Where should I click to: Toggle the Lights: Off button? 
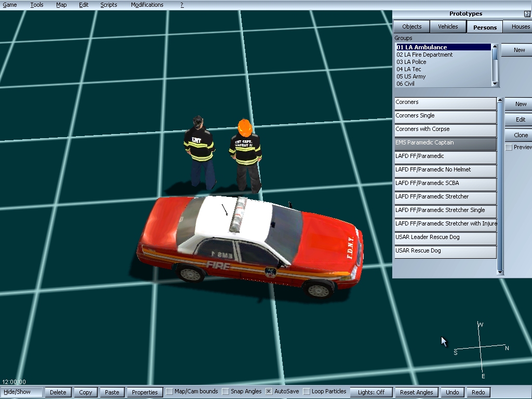371,392
